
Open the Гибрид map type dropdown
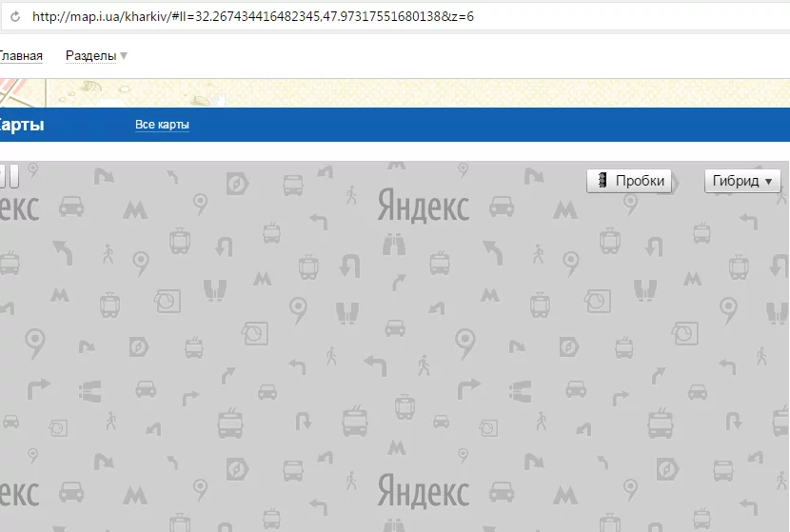(742, 181)
